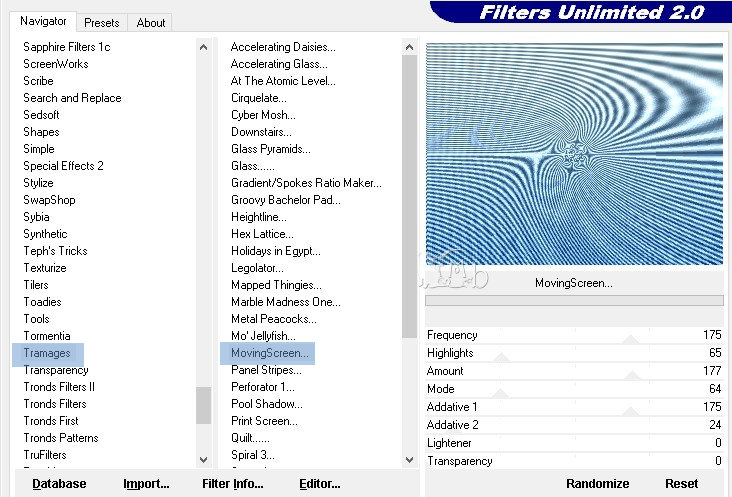This screenshot has width=732, height=497.
Task: Select Synthetic category
Action: 45,234
